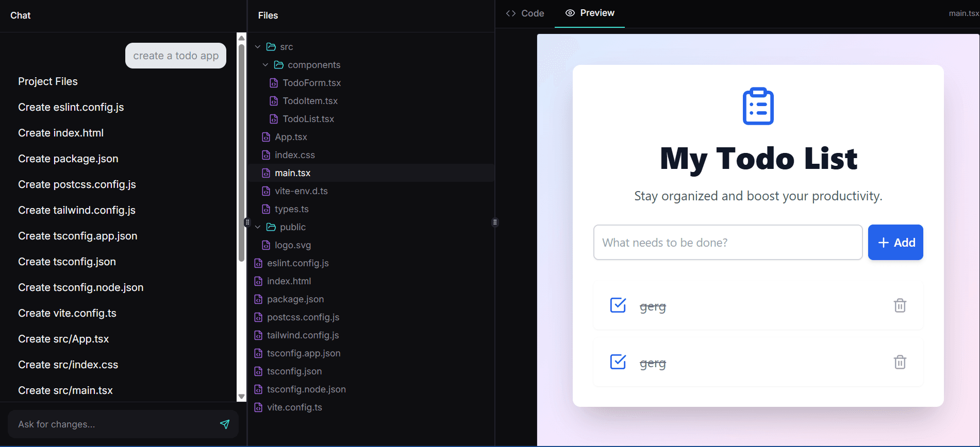Delete the first gerg todo item

tap(900, 305)
